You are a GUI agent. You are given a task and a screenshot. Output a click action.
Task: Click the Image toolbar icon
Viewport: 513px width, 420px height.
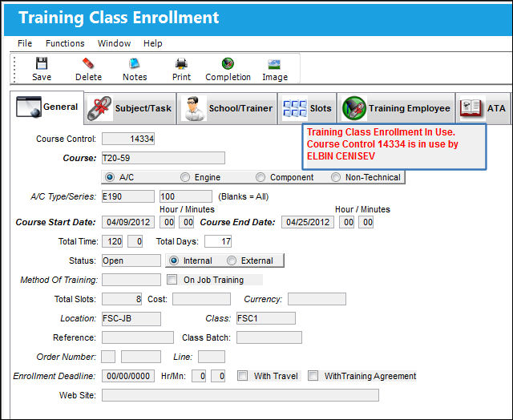[x=274, y=64]
